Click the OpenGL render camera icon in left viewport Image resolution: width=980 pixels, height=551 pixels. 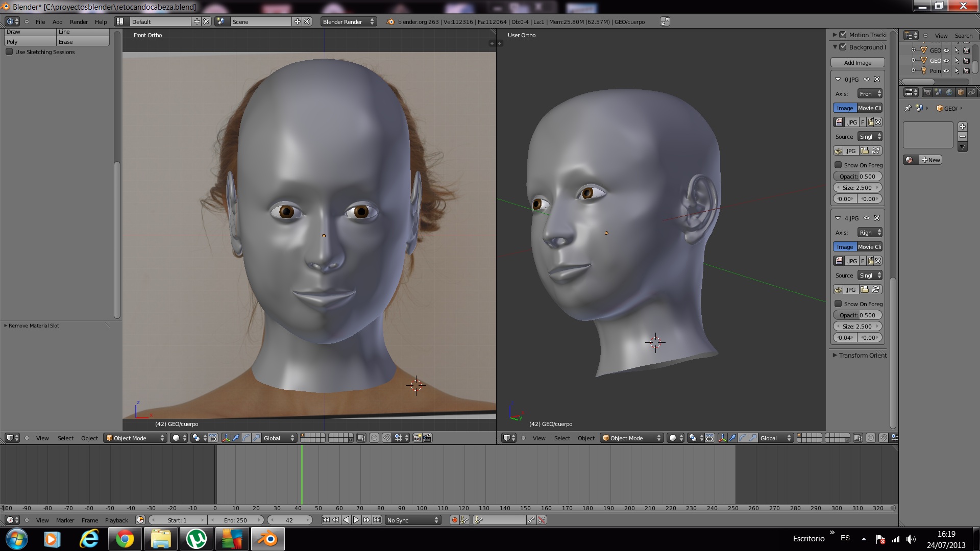[x=417, y=438]
